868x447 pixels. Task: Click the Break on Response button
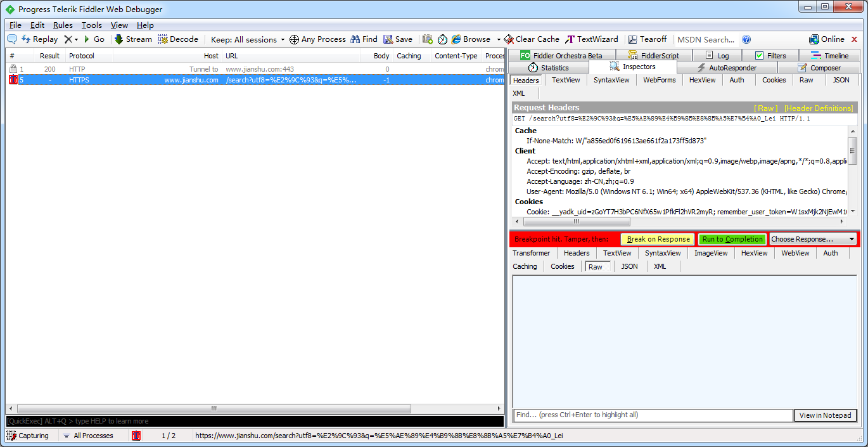658,239
